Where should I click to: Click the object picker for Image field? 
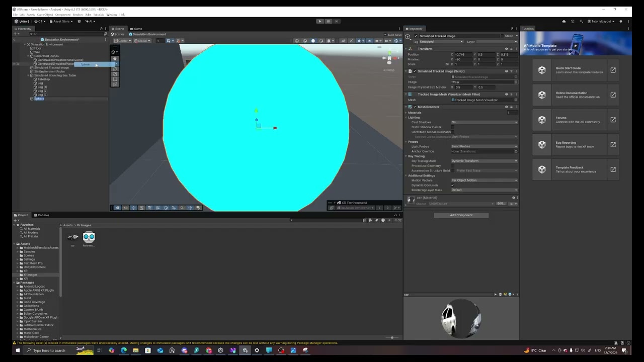516,82
